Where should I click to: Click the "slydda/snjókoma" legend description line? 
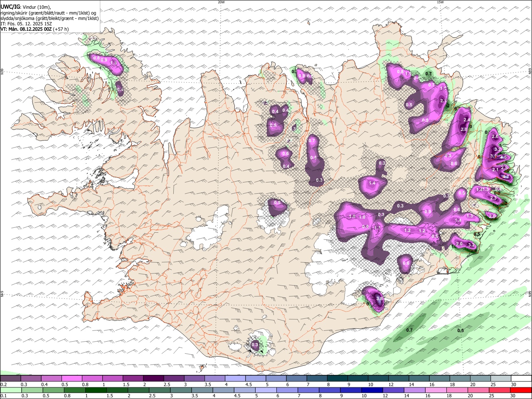point(49,18)
